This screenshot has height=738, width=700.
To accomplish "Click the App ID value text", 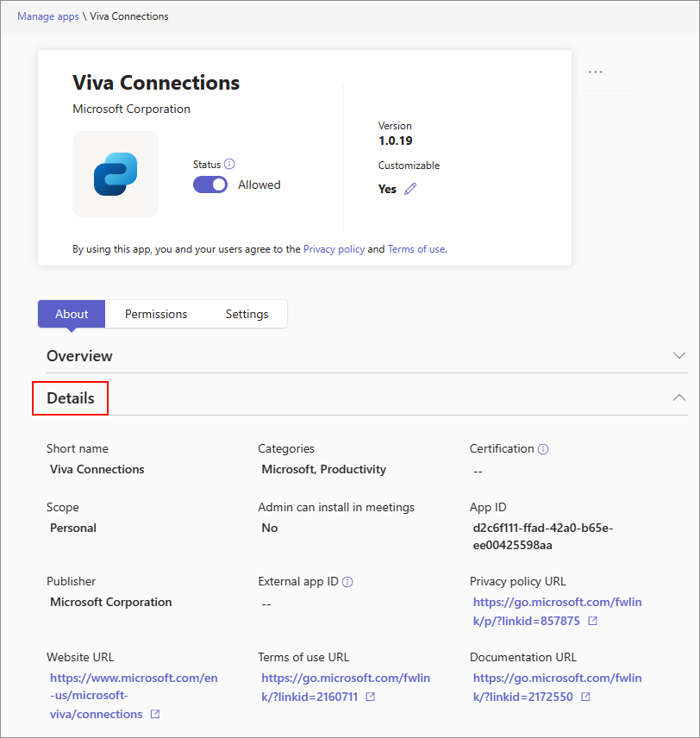I will pos(543,536).
